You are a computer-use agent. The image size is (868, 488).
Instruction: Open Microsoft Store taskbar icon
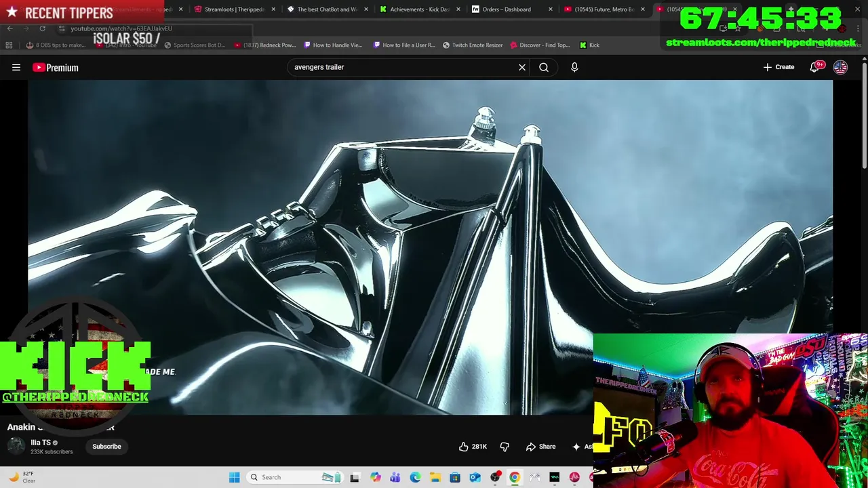pos(455,477)
